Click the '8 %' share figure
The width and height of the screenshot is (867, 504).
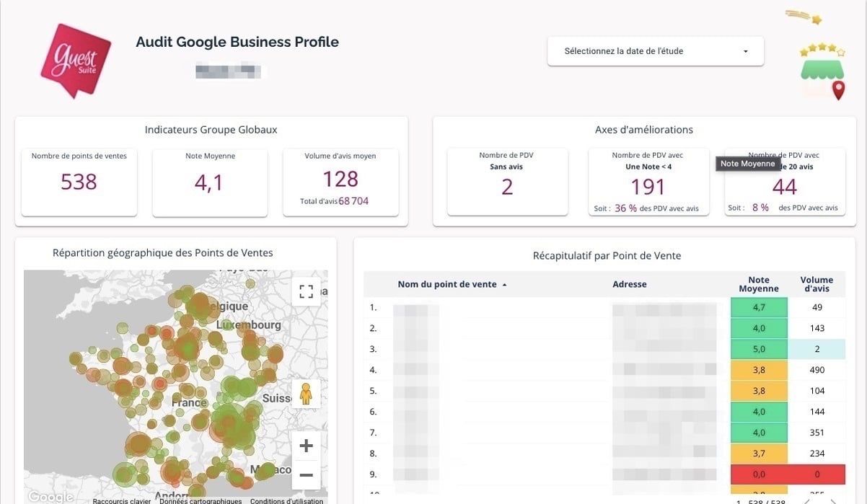760,208
